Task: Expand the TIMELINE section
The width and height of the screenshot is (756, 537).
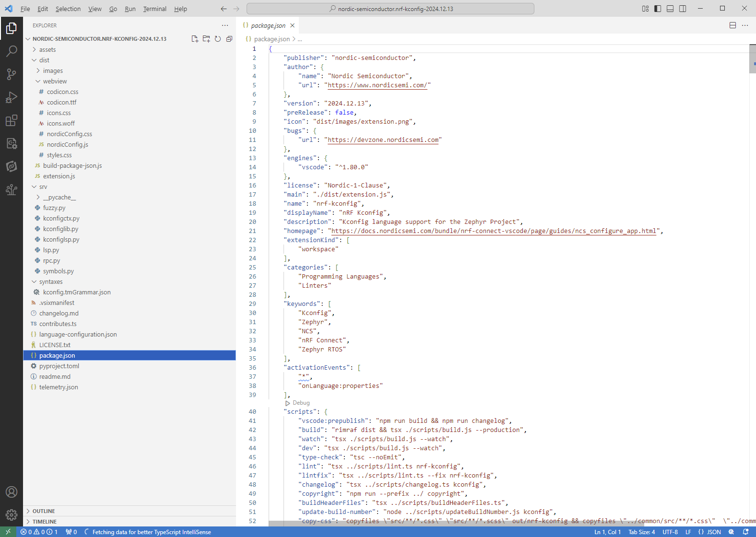Action: tap(130, 522)
